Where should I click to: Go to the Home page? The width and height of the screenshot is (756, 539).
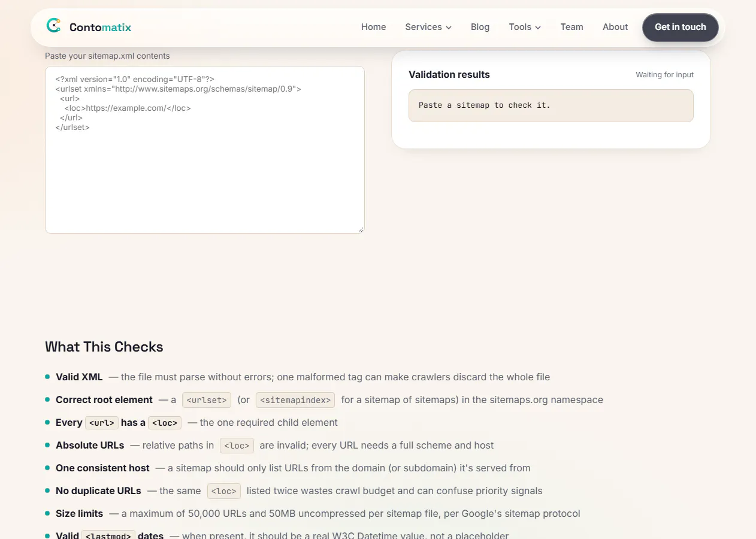pos(373,27)
